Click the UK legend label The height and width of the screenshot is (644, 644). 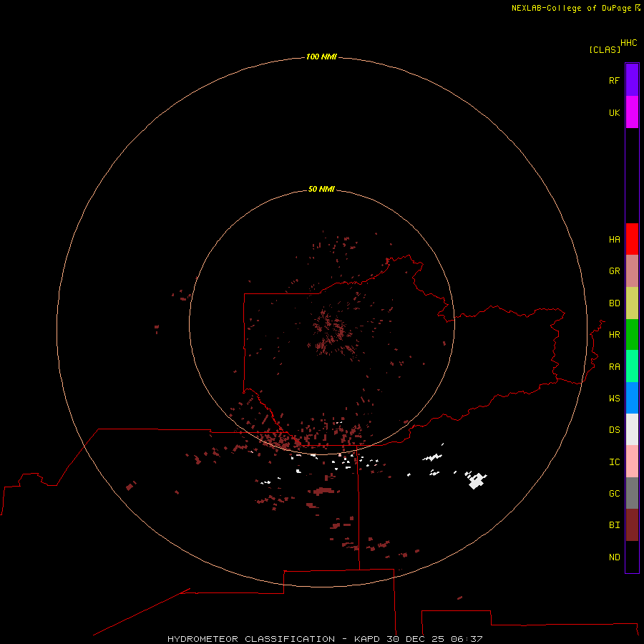pyautogui.click(x=614, y=112)
